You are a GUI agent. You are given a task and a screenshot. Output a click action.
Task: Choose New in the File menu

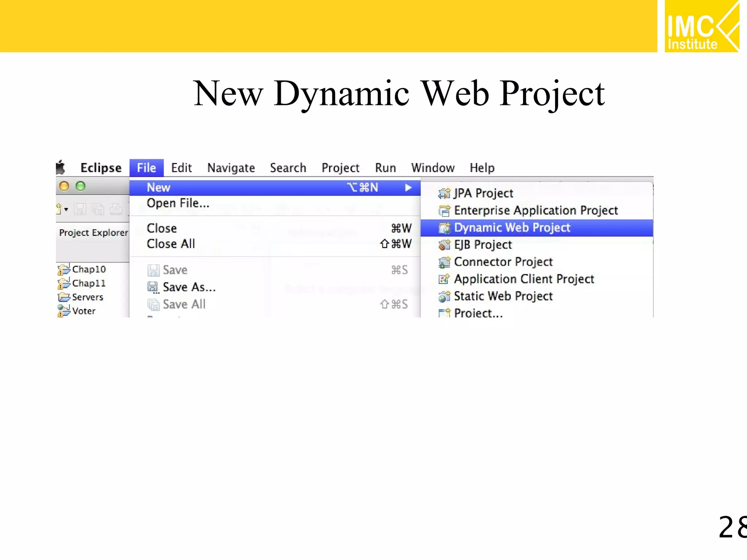[275, 187]
